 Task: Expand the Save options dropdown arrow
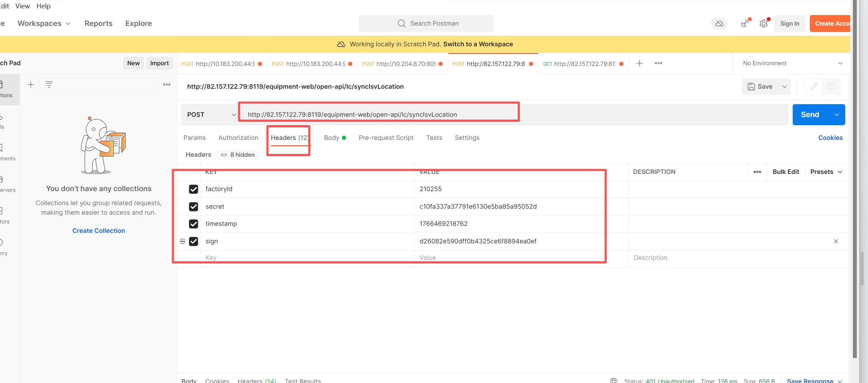point(785,87)
